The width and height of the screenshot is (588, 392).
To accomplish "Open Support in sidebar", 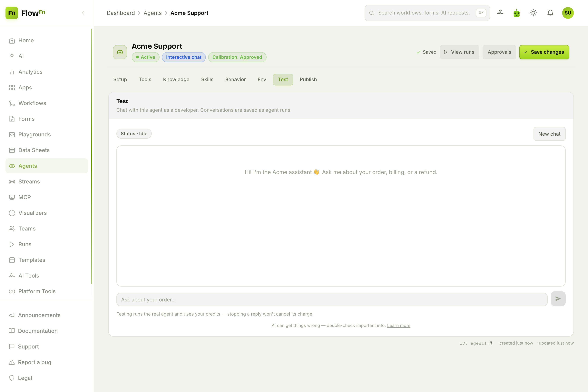I will (x=47, y=347).
